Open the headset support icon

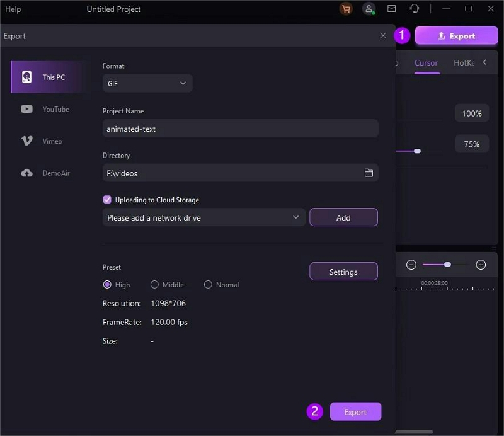pyautogui.click(x=415, y=9)
